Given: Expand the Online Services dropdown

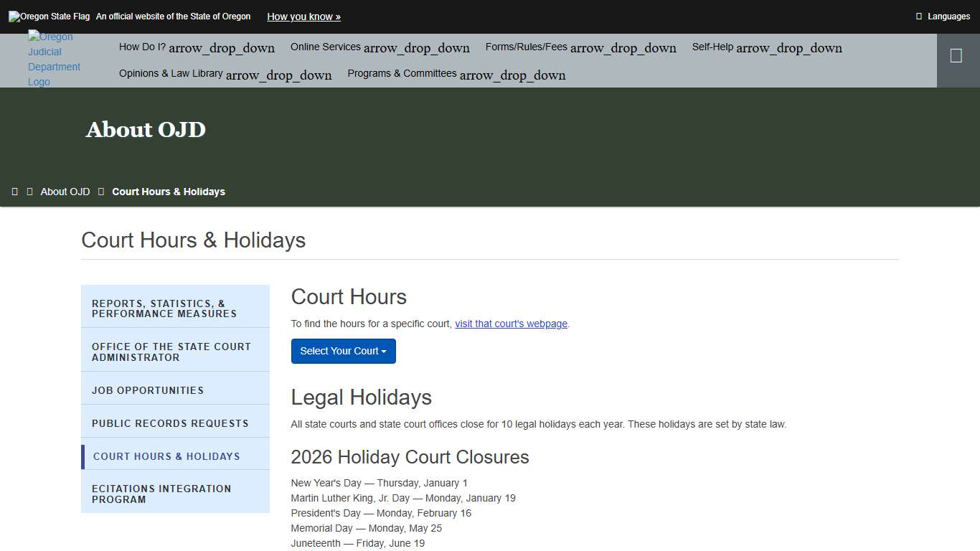Looking at the screenshot, I should (x=380, y=47).
